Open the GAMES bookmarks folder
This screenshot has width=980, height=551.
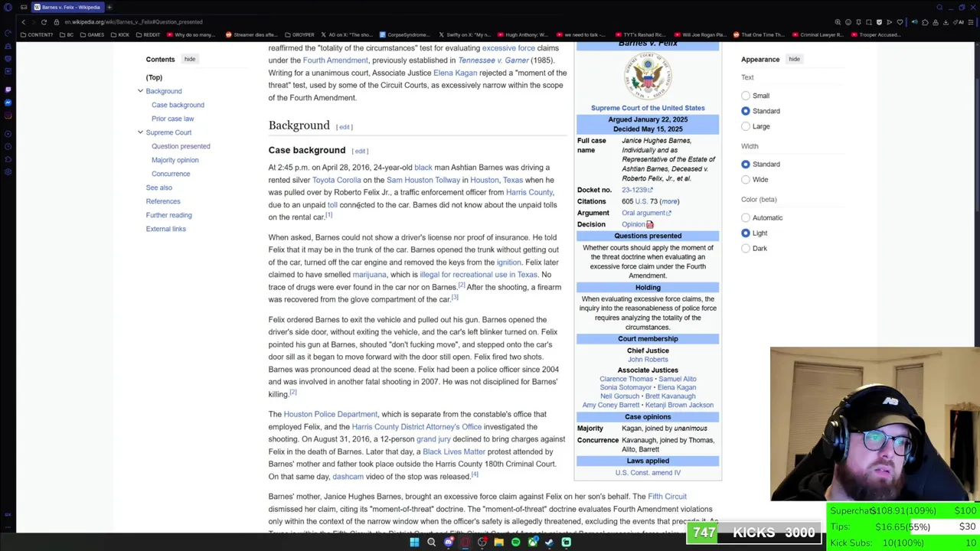point(93,34)
